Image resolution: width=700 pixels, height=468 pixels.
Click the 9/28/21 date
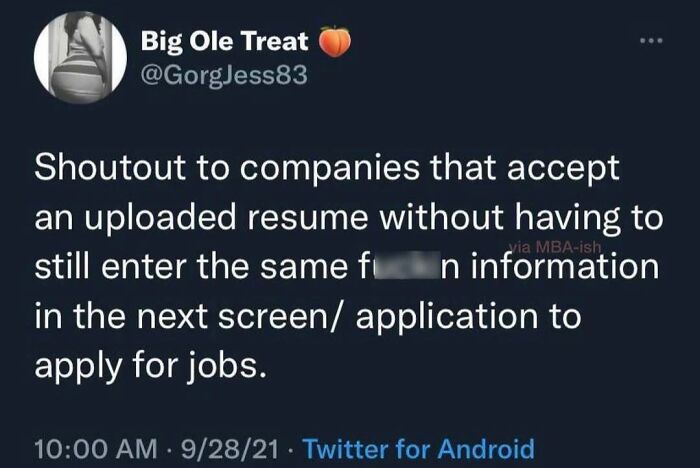click(230, 449)
